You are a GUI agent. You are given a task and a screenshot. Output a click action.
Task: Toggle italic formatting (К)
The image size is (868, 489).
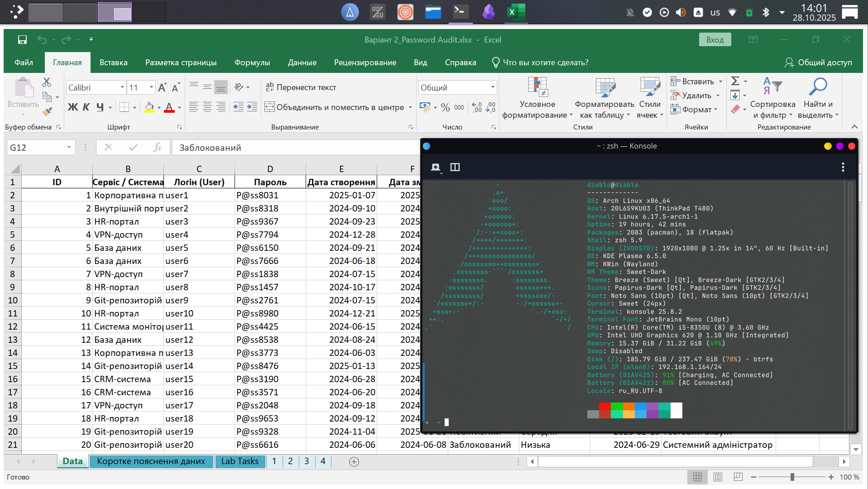tap(86, 107)
